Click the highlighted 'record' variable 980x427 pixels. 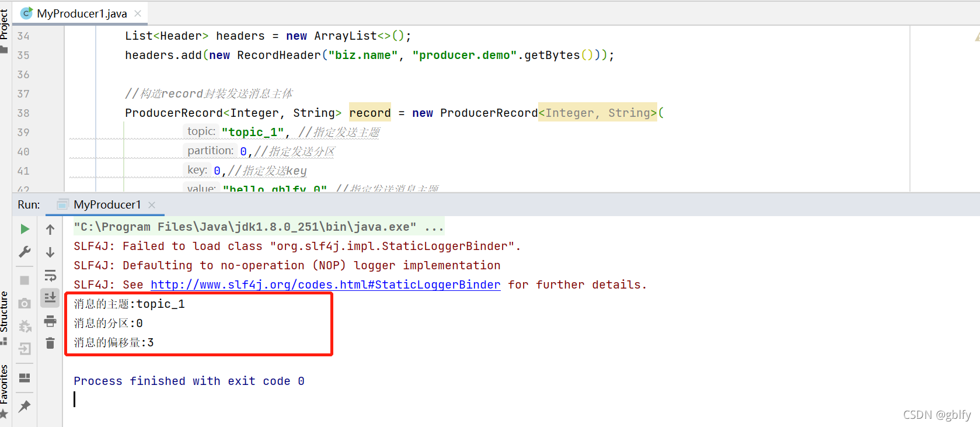click(x=370, y=113)
